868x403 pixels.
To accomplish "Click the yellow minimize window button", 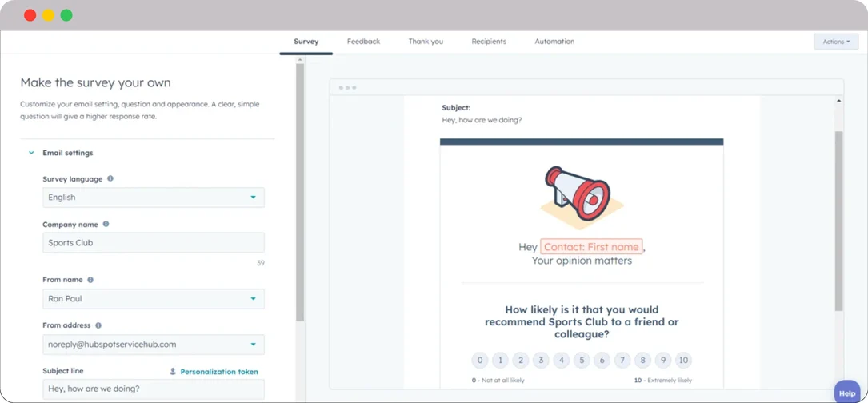I will 48,15.
